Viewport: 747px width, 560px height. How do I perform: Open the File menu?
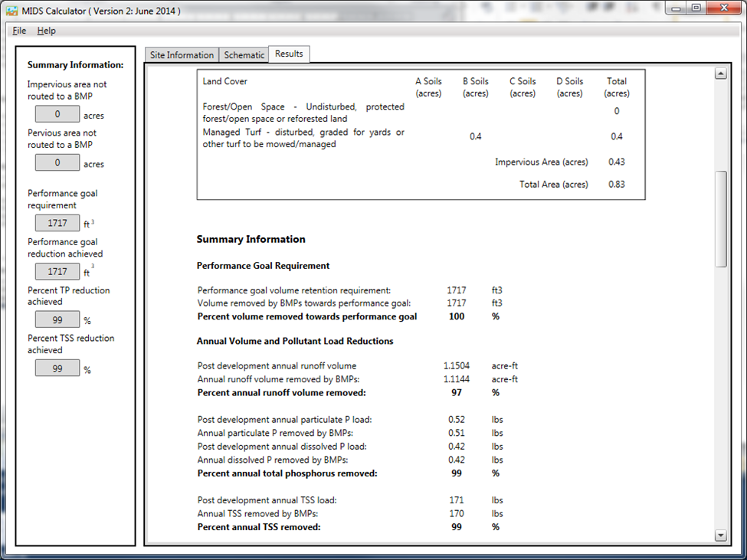pos(19,31)
